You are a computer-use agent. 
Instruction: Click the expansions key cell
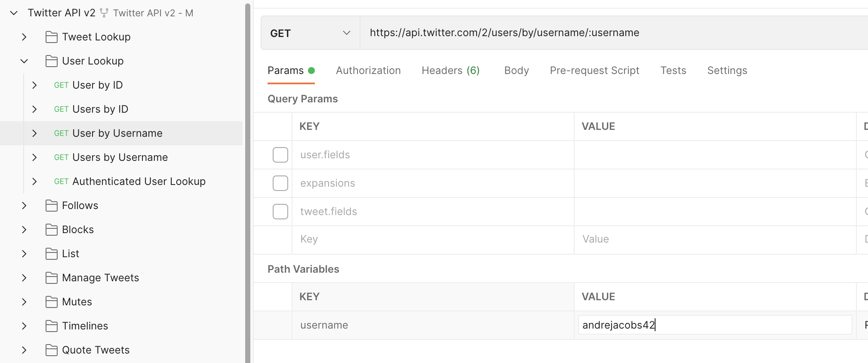pyautogui.click(x=433, y=183)
